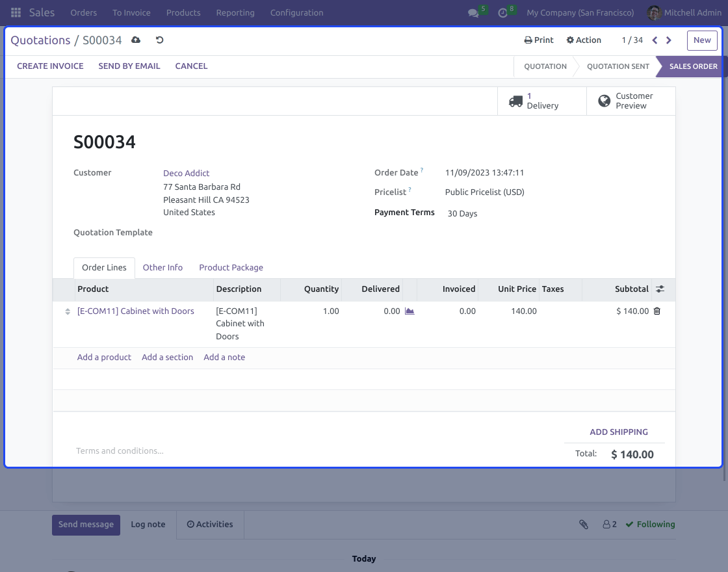This screenshot has height=572, width=728.
Task: Click the save manually cloud icon
Action: [136, 40]
